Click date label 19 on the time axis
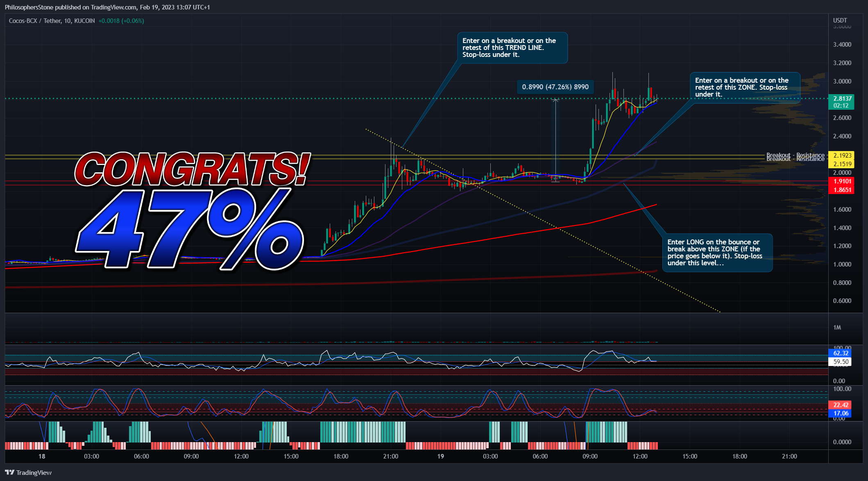The width and height of the screenshot is (868, 481). click(x=440, y=456)
